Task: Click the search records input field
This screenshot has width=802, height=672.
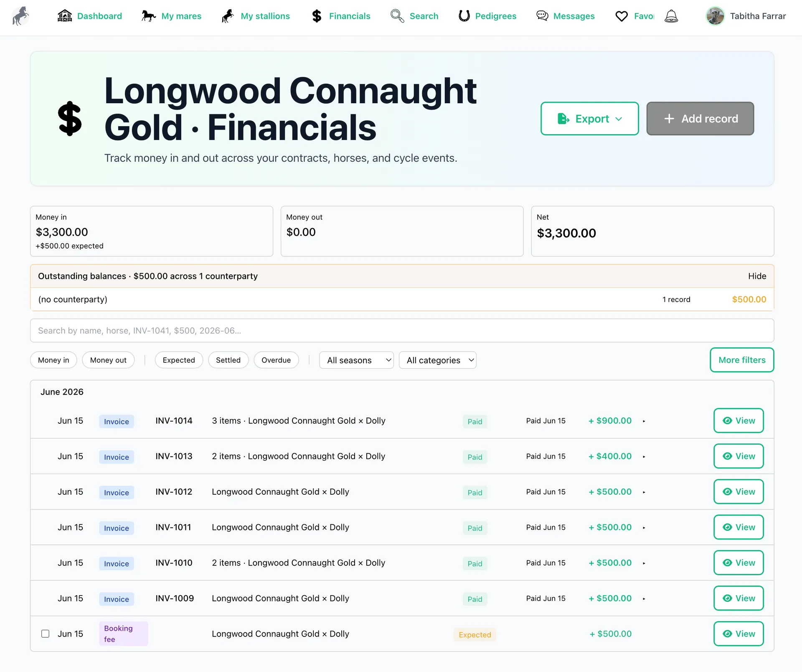Action: [x=402, y=331]
